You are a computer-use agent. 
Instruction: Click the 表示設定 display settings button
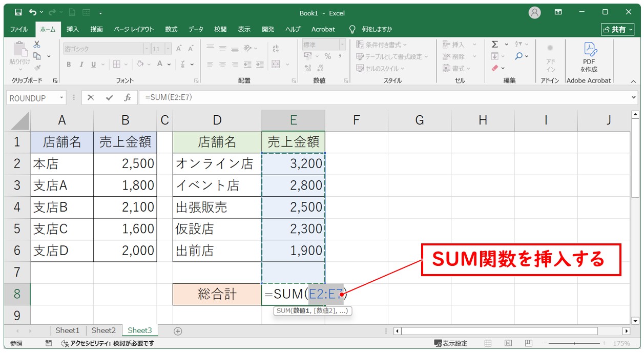(x=451, y=343)
